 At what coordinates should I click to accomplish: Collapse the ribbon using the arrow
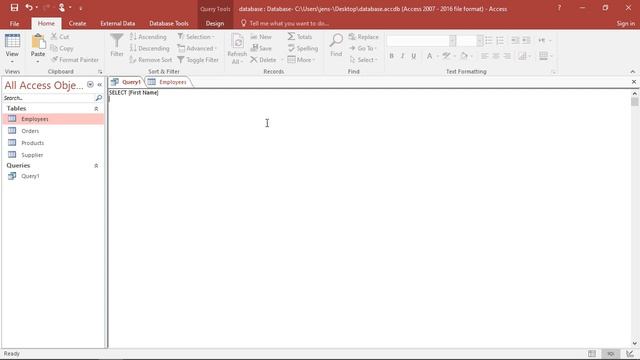click(633, 71)
